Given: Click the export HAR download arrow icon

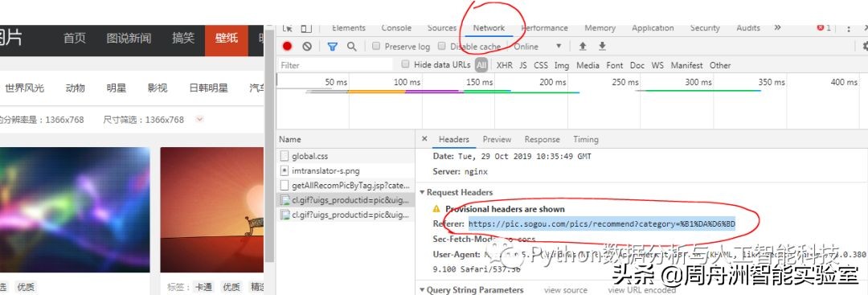Looking at the screenshot, I should (x=602, y=47).
